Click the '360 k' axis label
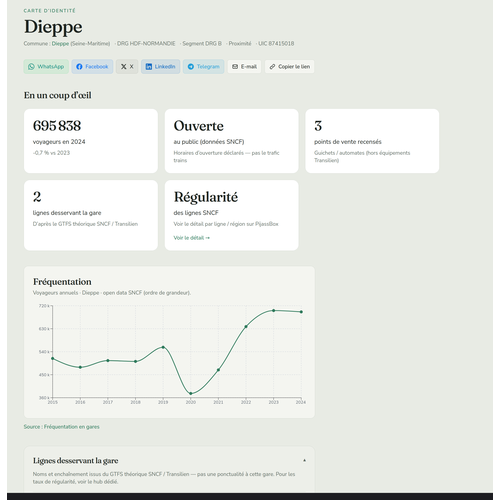The height and width of the screenshot is (500, 500). (44, 398)
